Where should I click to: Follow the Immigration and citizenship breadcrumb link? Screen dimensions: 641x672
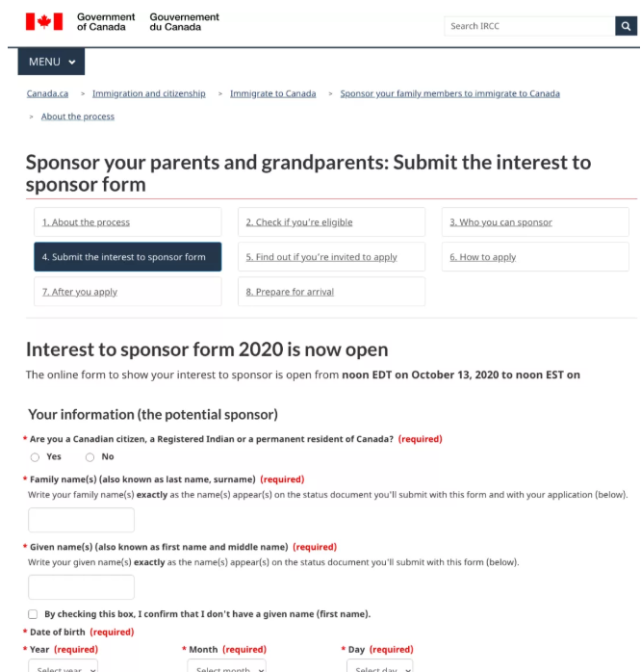pyautogui.click(x=149, y=93)
